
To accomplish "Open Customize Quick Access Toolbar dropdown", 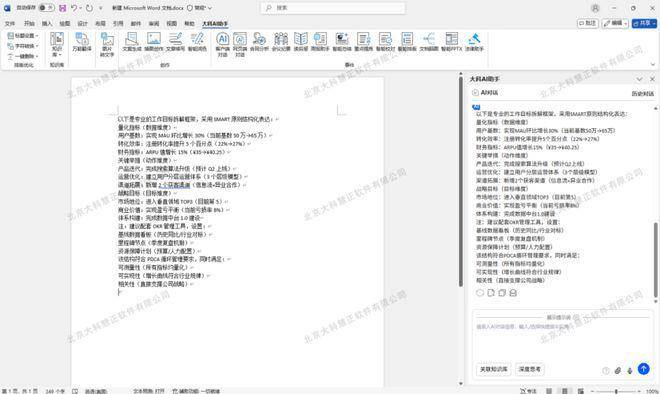I will (x=101, y=8).
